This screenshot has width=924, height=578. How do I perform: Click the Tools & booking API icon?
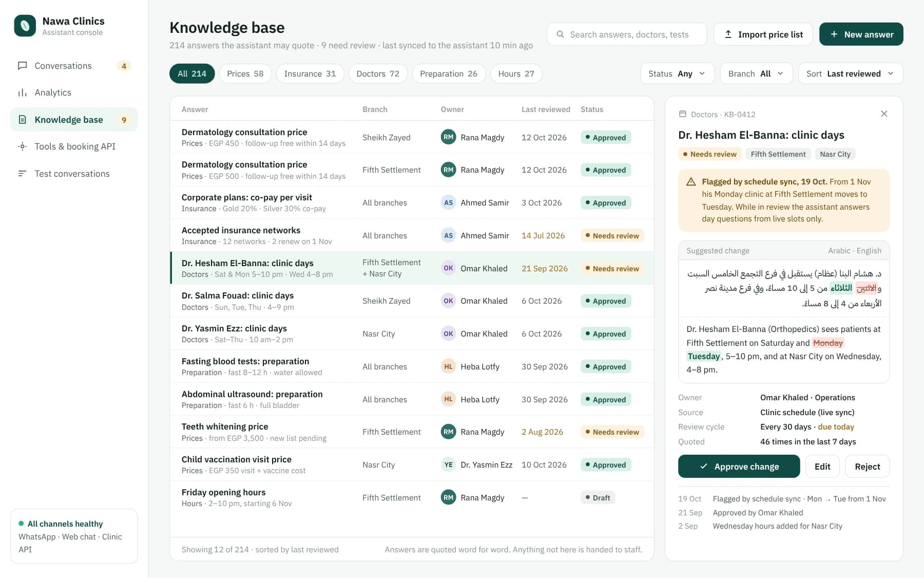22,146
